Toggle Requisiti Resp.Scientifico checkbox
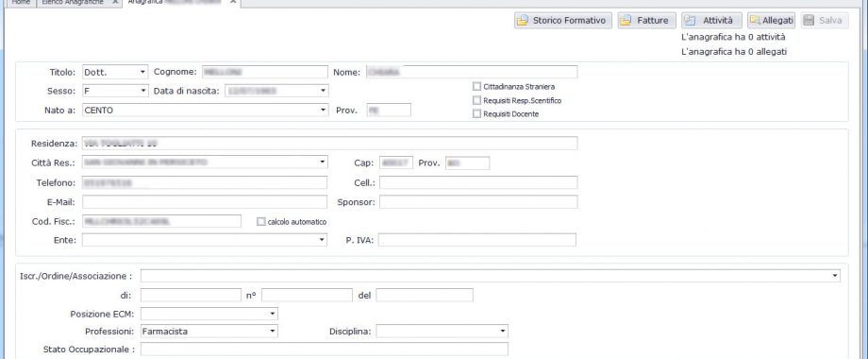This screenshot has width=868, height=359. (476, 100)
